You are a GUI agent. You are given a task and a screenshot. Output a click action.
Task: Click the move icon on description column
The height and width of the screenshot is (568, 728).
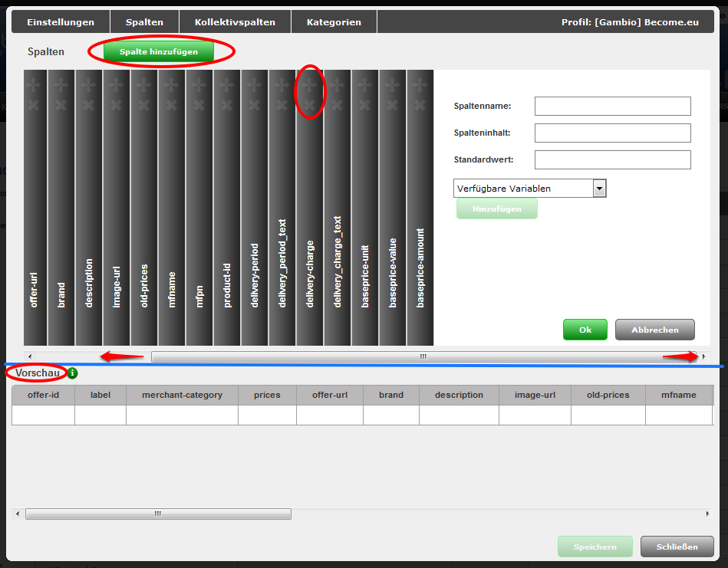(x=89, y=85)
